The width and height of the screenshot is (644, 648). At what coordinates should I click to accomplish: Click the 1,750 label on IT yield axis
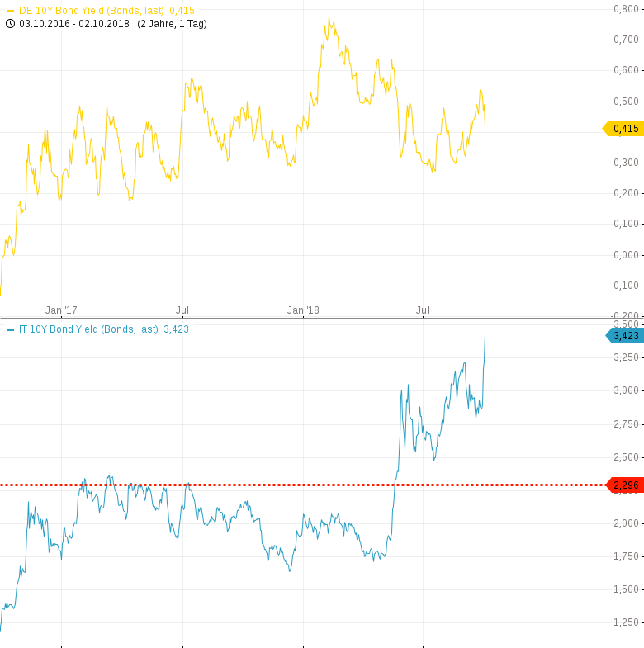pyautogui.click(x=626, y=556)
